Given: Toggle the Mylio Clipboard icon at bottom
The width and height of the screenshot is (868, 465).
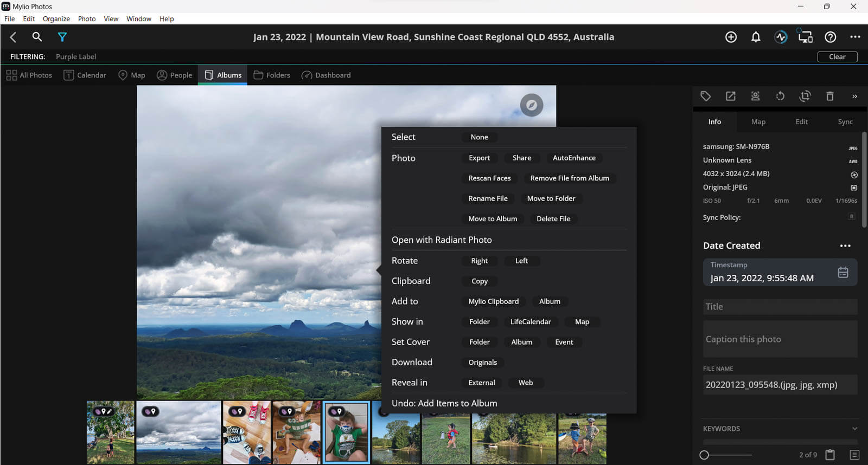Looking at the screenshot, I should tap(830, 455).
